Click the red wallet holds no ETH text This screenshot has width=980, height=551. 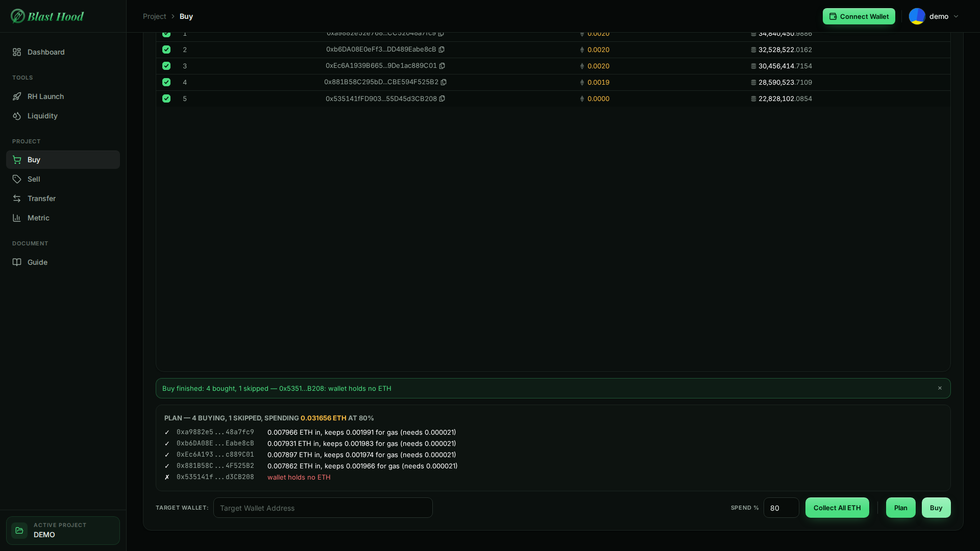tap(299, 477)
